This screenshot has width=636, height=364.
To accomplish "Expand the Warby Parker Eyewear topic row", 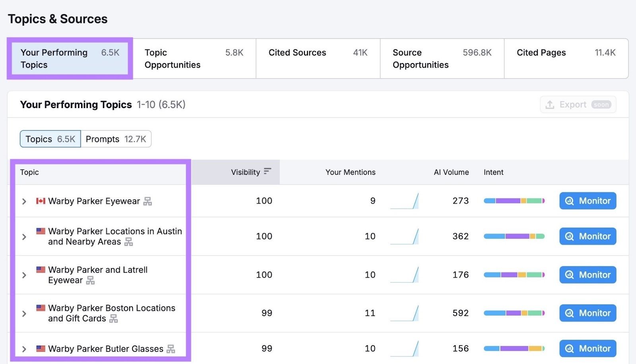I will [24, 201].
